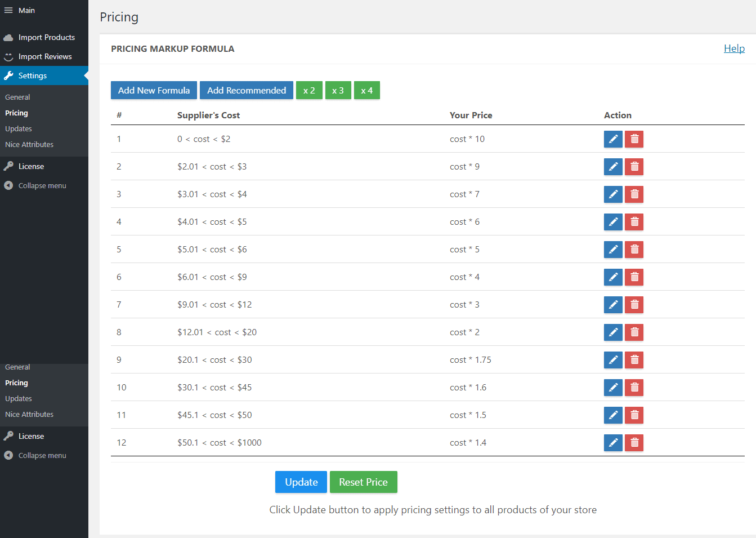Open General under upper Settings submenu
This screenshot has height=538, width=756.
coord(17,97)
